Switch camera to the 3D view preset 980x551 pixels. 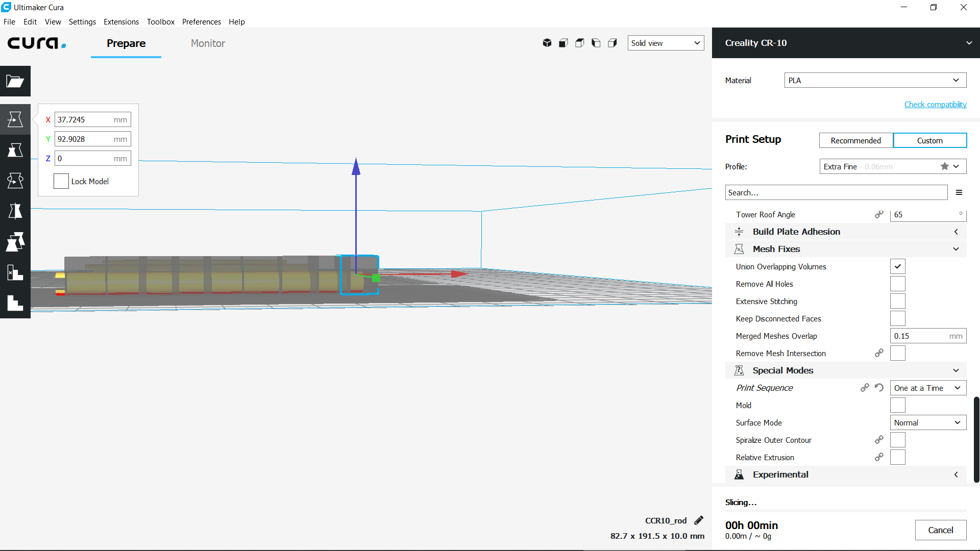coord(547,43)
